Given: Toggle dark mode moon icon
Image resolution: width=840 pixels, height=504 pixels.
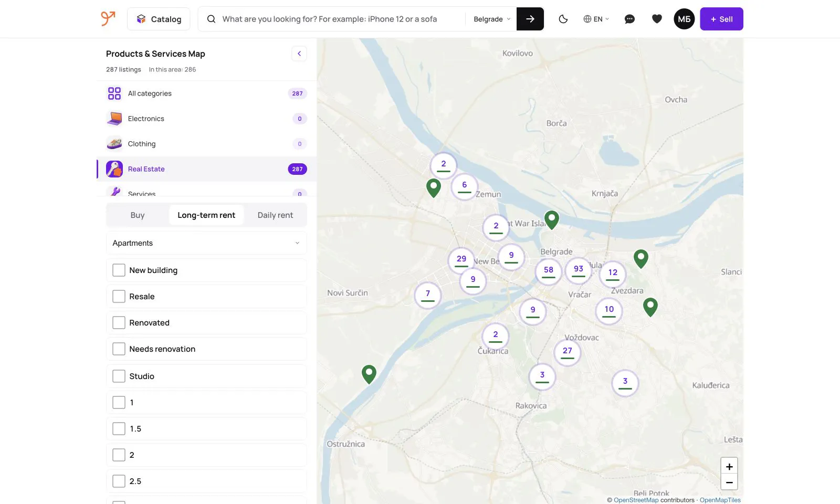Looking at the screenshot, I should [563, 19].
